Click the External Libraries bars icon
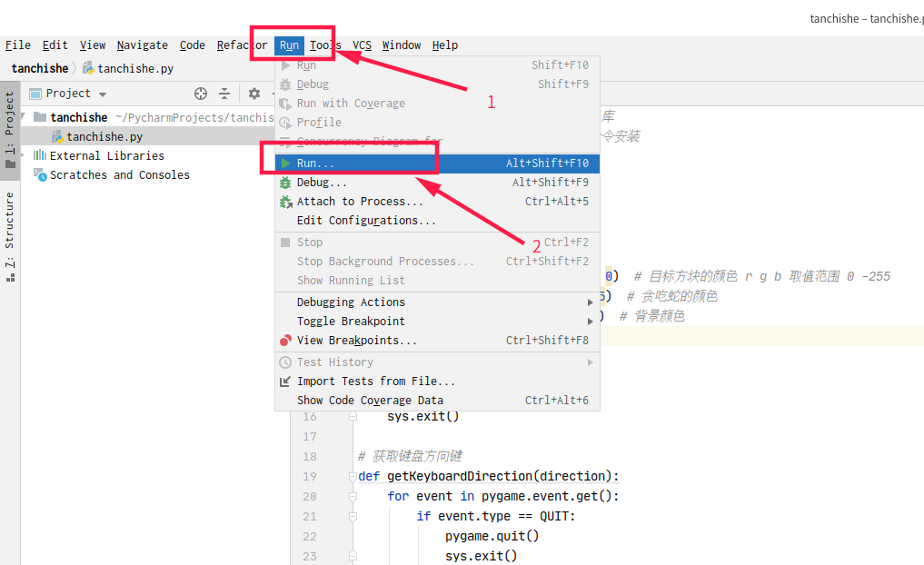 point(39,155)
